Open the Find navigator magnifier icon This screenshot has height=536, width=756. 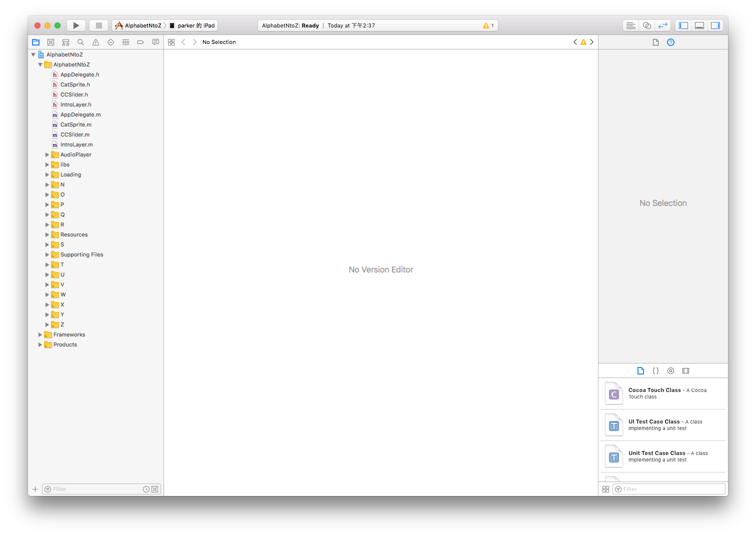coord(80,42)
